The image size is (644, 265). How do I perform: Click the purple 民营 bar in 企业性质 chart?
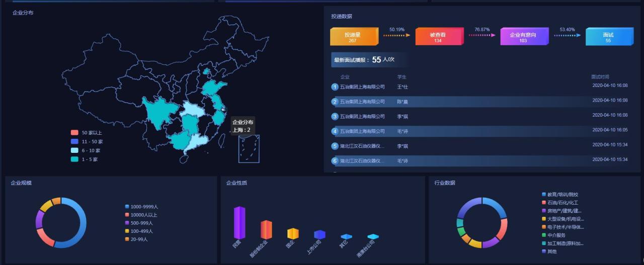pyautogui.click(x=239, y=223)
